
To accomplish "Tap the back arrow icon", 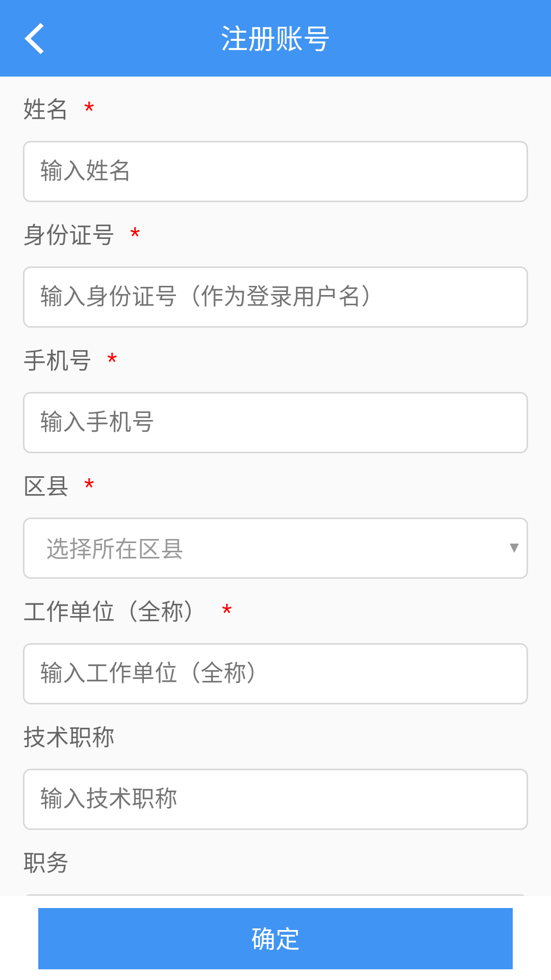I will click(35, 39).
